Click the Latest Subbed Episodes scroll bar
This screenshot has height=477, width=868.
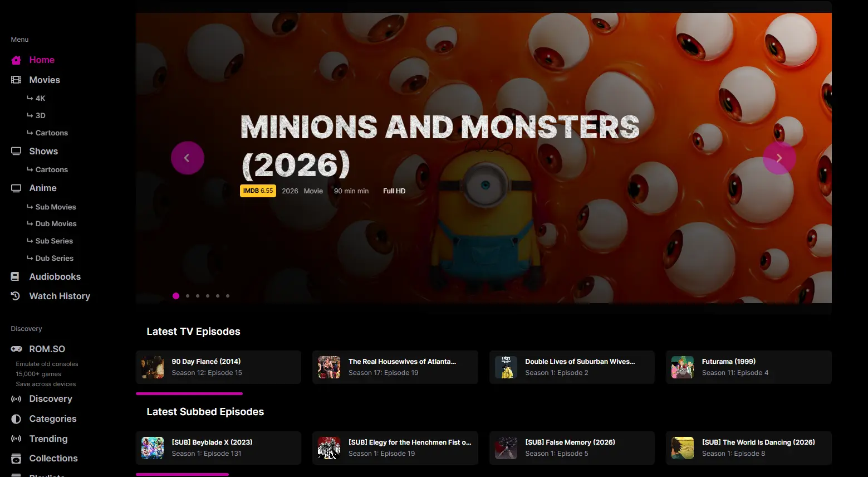point(182,474)
